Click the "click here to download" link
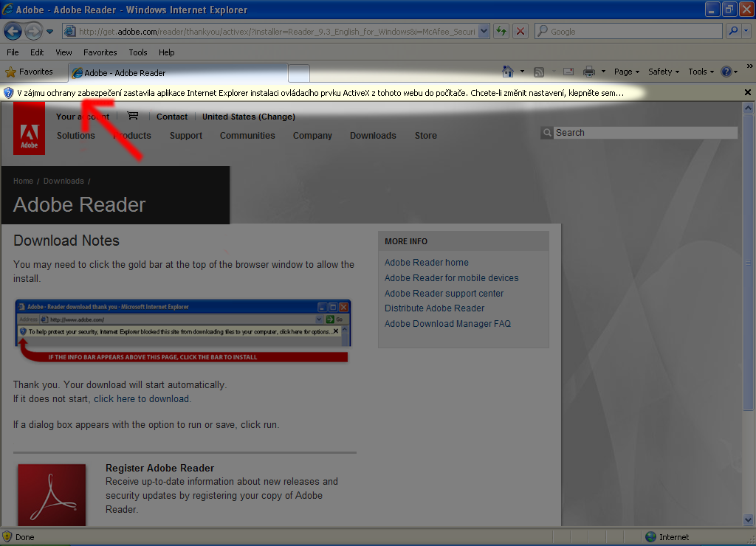Screen dimensions: 756x546 click(x=141, y=399)
